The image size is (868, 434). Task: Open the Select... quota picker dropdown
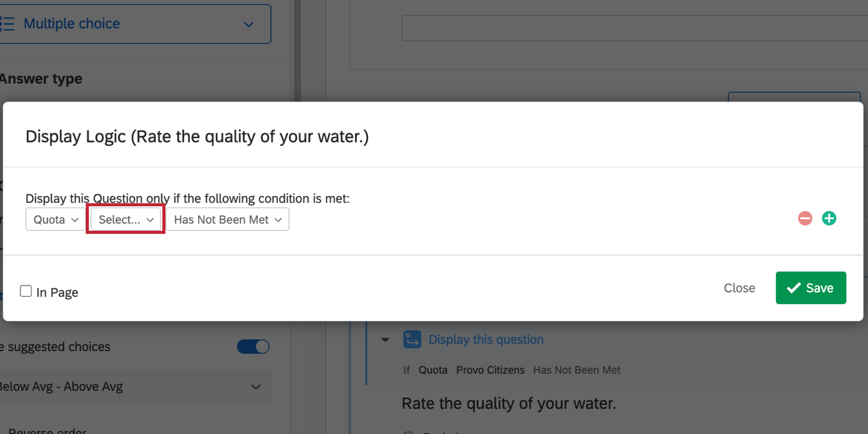pyautogui.click(x=125, y=219)
